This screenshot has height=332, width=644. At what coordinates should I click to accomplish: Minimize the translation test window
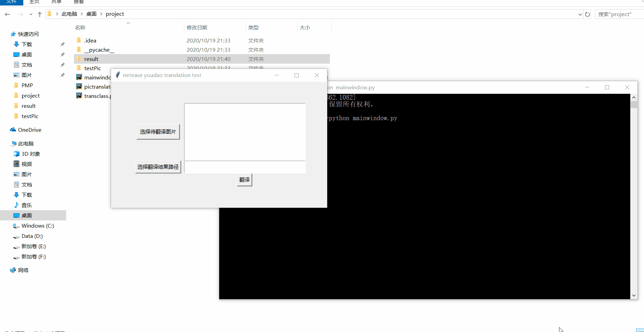[277, 75]
